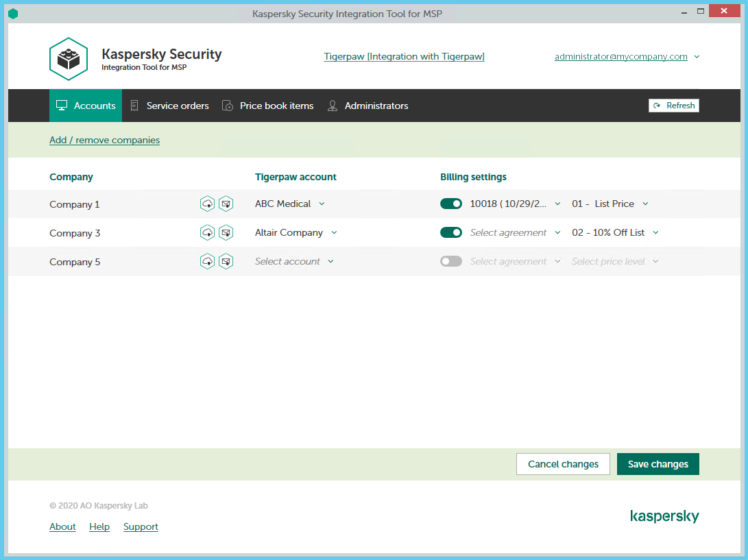
Task: Click the cloud icon for Company 3
Action: point(207,232)
